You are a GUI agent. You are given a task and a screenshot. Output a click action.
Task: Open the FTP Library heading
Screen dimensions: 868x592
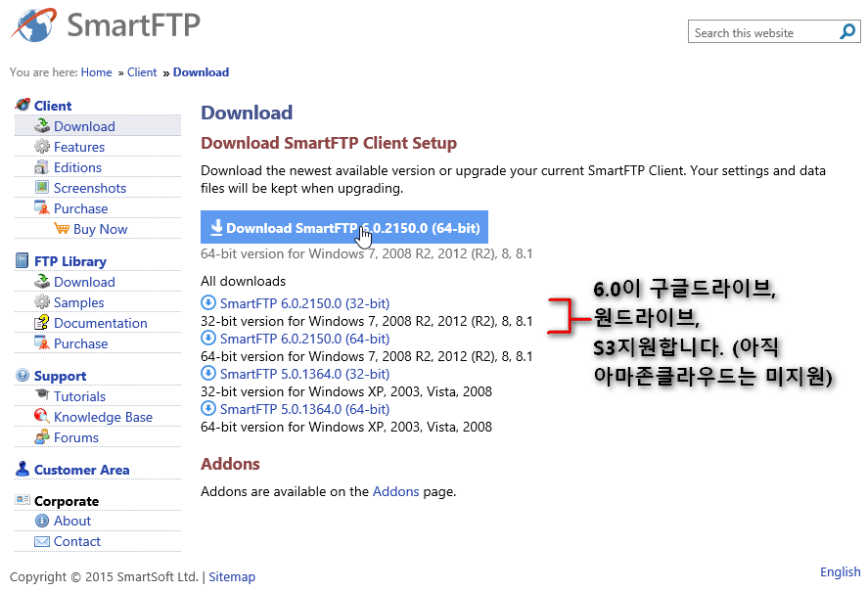[70, 261]
